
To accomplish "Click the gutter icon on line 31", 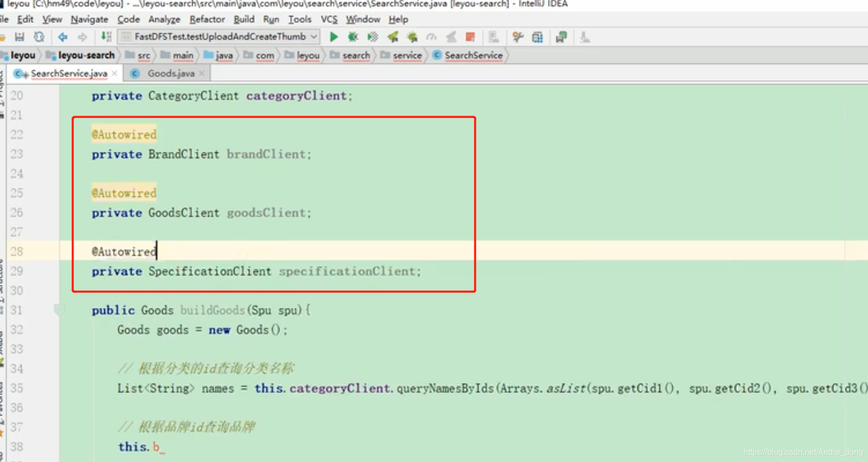I will (x=59, y=310).
